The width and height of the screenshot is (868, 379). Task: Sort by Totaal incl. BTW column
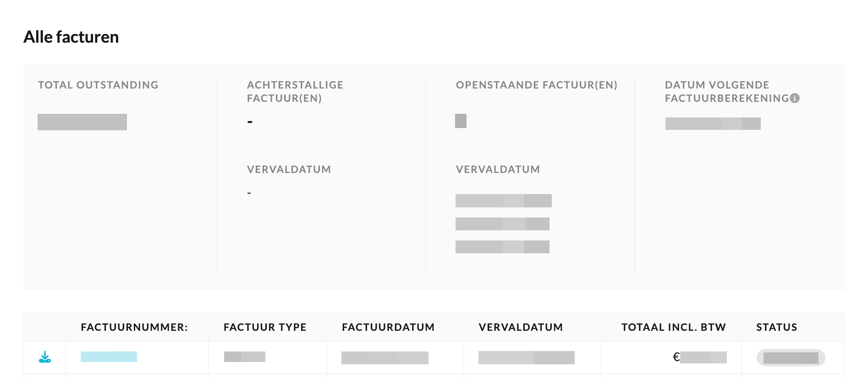point(674,327)
